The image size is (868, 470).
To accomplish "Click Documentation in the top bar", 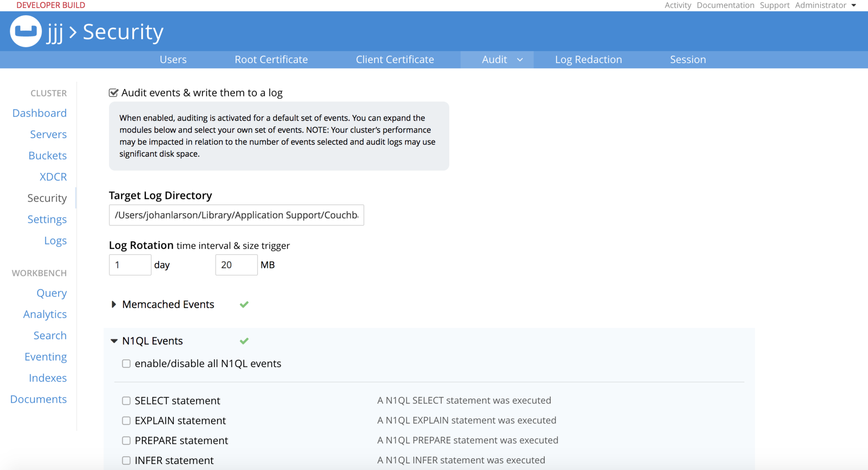I will point(725,5).
